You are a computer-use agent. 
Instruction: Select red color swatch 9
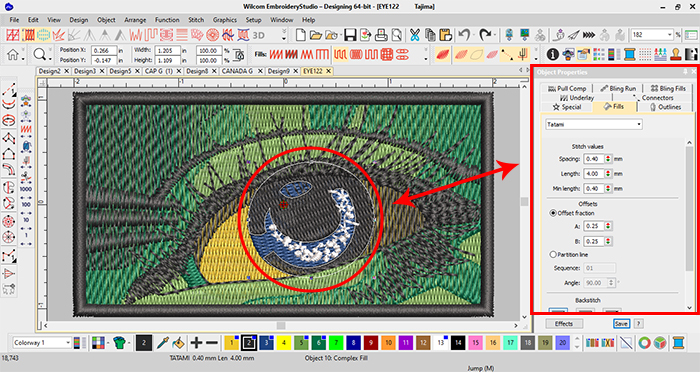[x=371, y=343]
